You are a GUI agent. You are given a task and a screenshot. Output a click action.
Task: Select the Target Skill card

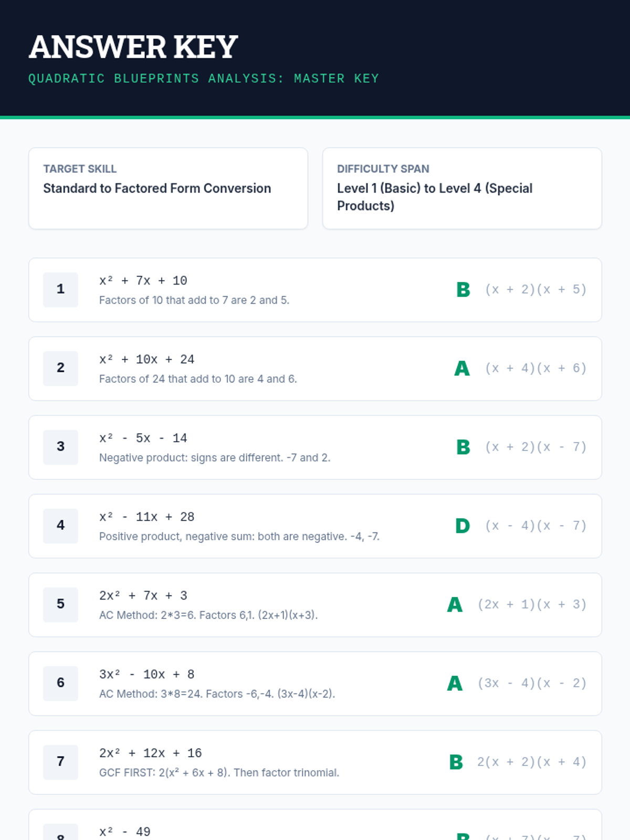pyautogui.click(x=168, y=188)
